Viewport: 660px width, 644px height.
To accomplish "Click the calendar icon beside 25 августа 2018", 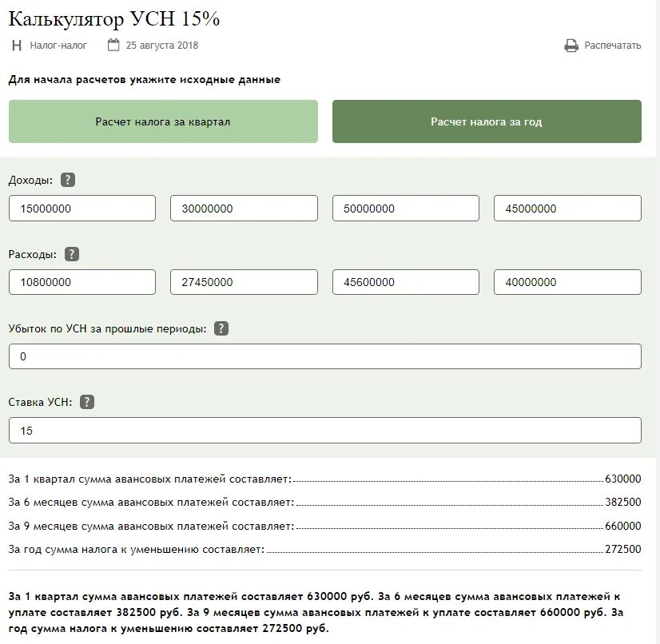I will [x=113, y=45].
